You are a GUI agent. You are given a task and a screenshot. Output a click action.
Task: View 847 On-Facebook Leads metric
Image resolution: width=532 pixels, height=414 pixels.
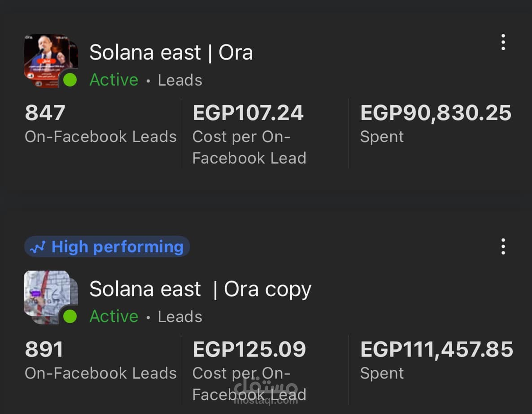click(x=100, y=124)
